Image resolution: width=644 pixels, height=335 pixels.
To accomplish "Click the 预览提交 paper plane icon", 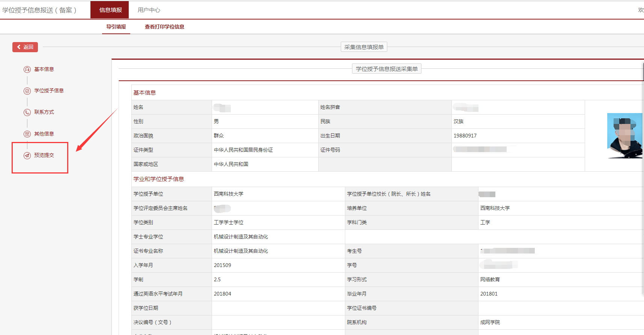I will (x=27, y=155).
